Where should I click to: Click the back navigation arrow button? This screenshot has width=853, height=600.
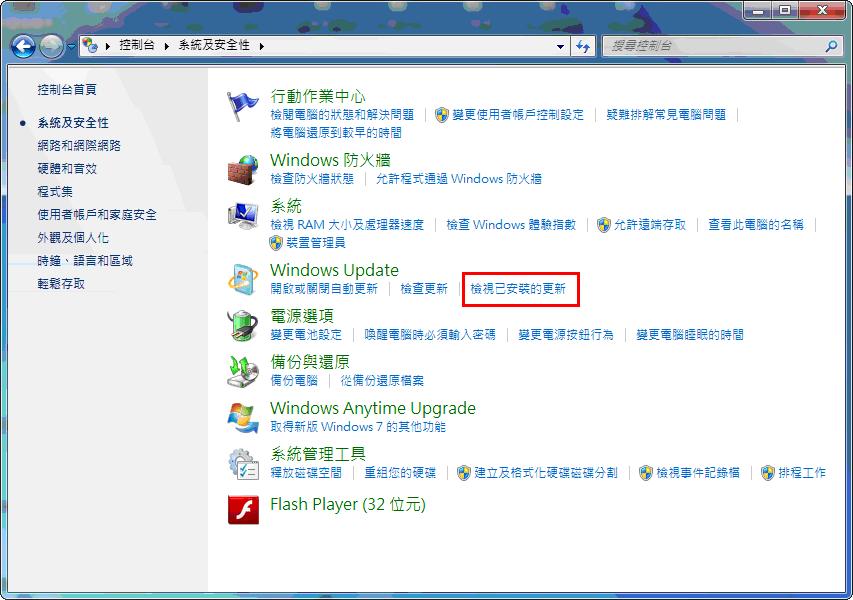tap(23, 47)
